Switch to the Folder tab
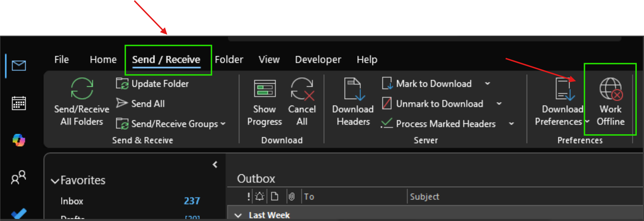 (x=229, y=60)
